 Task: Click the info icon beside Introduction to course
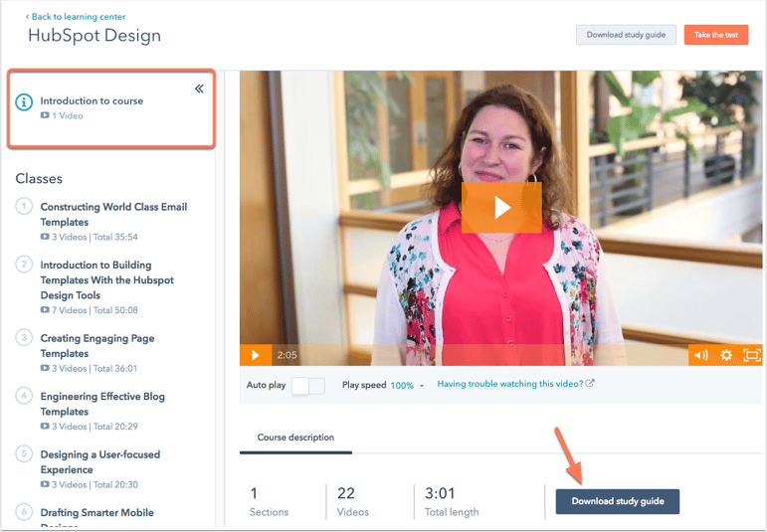pos(24,102)
